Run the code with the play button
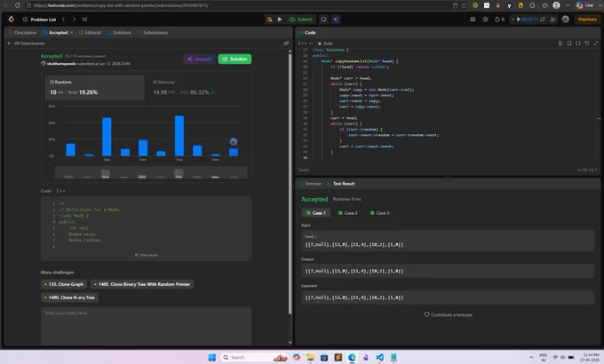This screenshot has width=604, height=364. pos(280,20)
